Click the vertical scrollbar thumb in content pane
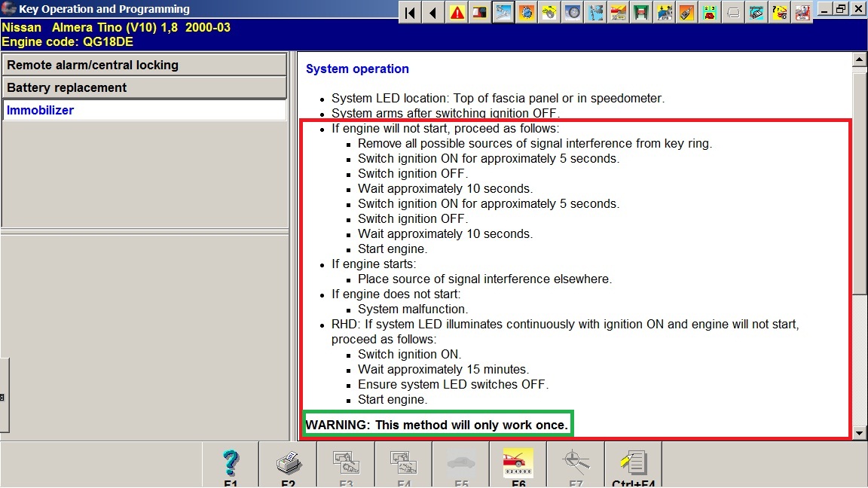 (x=859, y=181)
